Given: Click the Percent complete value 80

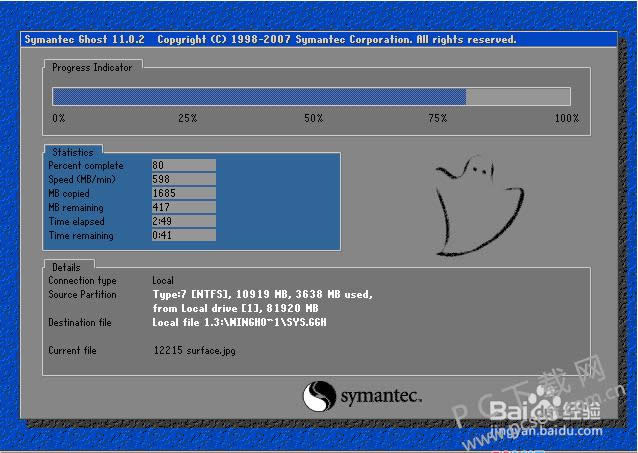Looking at the screenshot, I should pos(184,165).
